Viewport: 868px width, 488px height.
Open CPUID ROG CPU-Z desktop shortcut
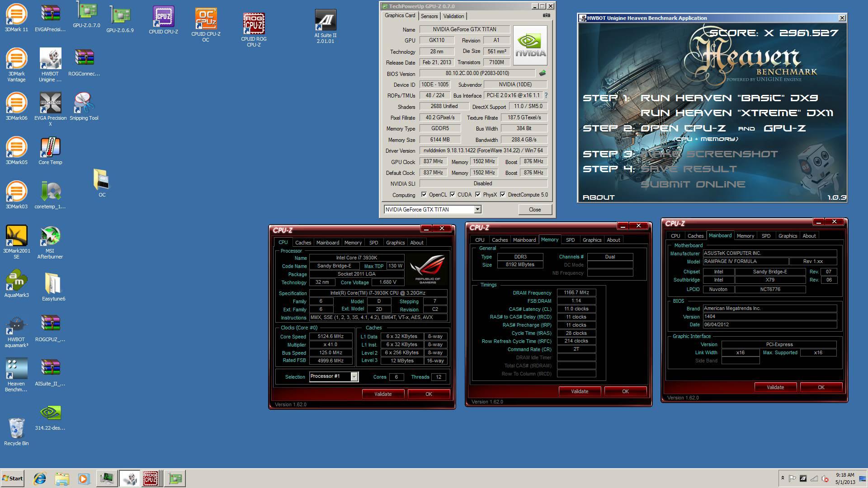coord(254,29)
